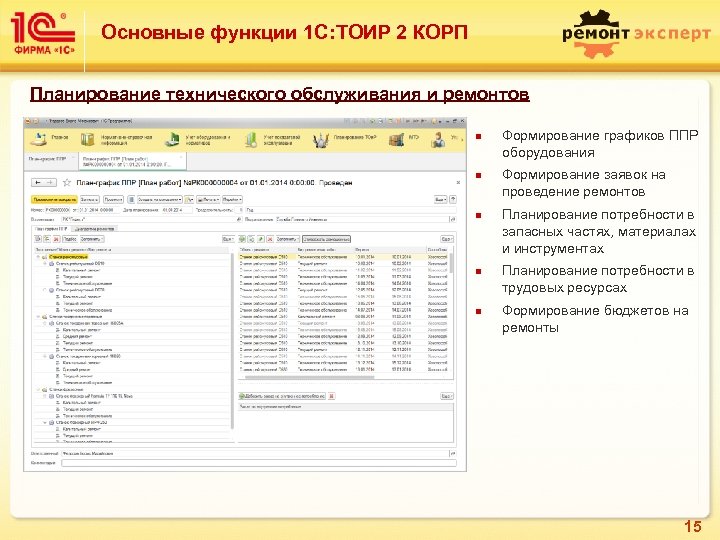Close the План-график ППР document form
This screenshot has width=720, height=540.
pyautogui.click(x=458, y=183)
